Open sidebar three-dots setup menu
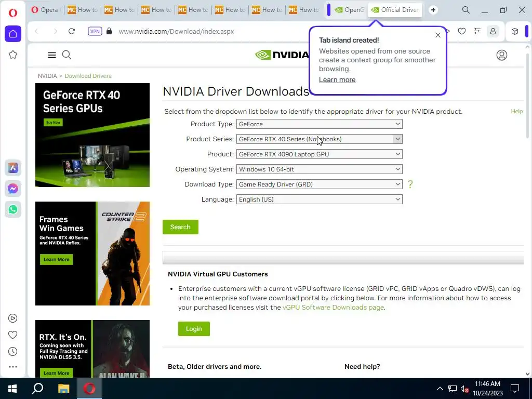The width and height of the screenshot is (532, 399). (x=13, y=367)
